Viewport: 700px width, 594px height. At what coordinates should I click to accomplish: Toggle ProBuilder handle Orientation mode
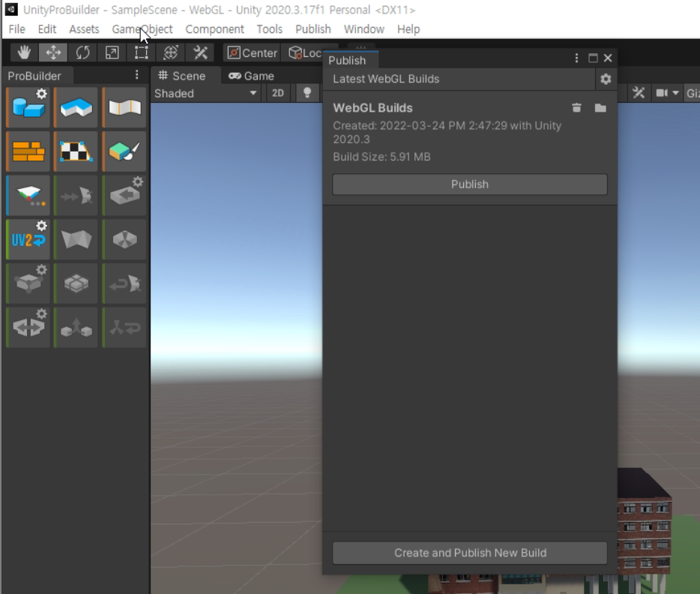pos(28,196)
